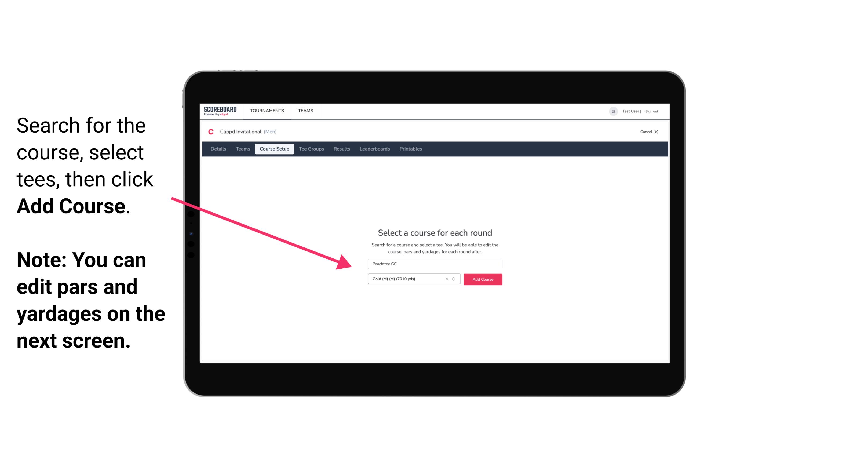Switch to the Leaderboards tab
The width and height of the screenshot is (868, 467).
[x=374, y=149]
